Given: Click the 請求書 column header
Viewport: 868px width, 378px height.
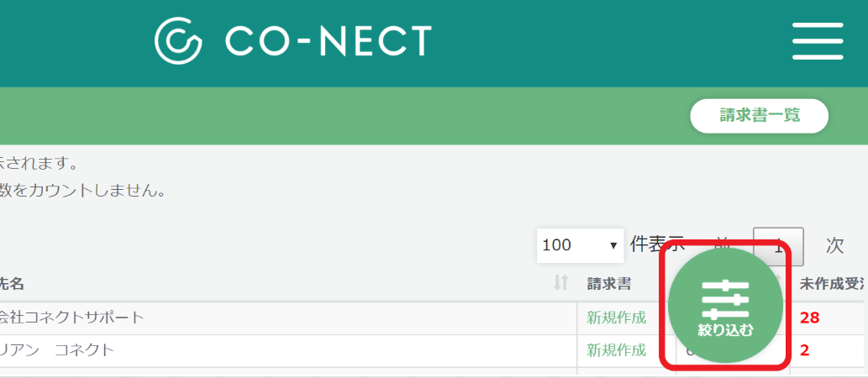Looking at the screenshot, I should (609, 284).
